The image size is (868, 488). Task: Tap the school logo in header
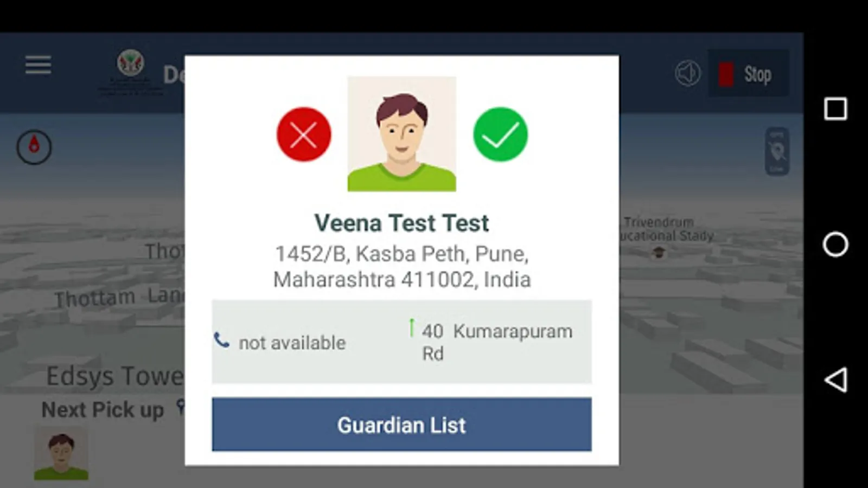point(131,63)
